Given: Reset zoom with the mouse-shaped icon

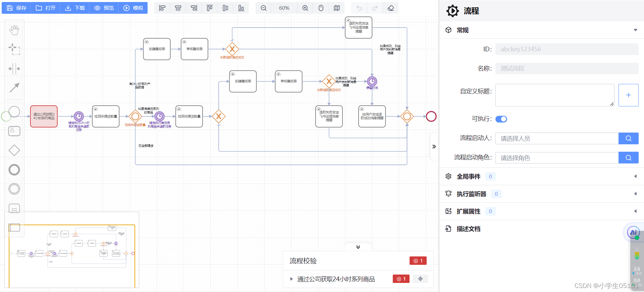Looking at the screenshot, I should [x=321, y=8].
